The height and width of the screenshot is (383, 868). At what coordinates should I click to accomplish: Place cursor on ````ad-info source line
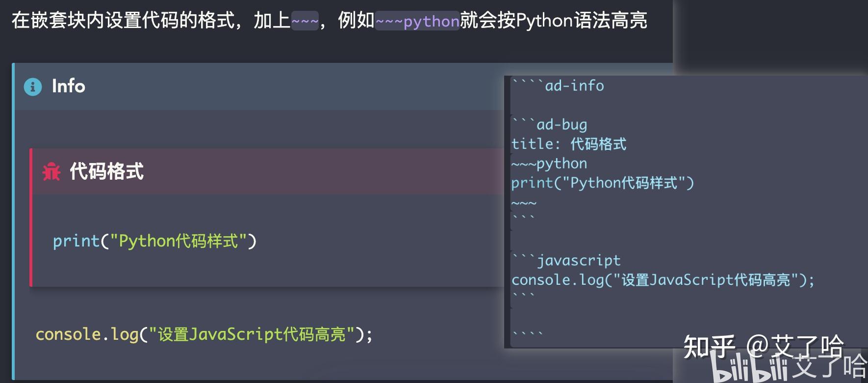pyautogui.click(x=558, y=86)
